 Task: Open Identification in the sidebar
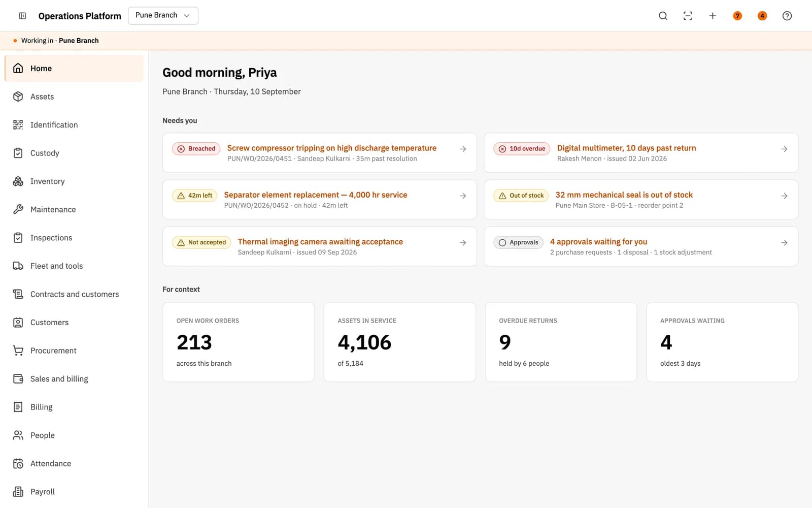tap(74, 125)
